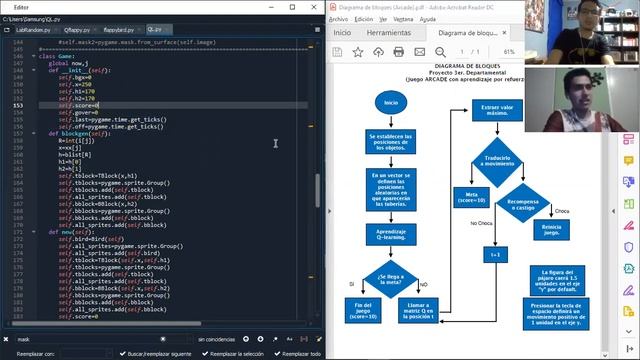Switch to flappybird.py editor tab

pyautogui.click(x=119, y=30)
